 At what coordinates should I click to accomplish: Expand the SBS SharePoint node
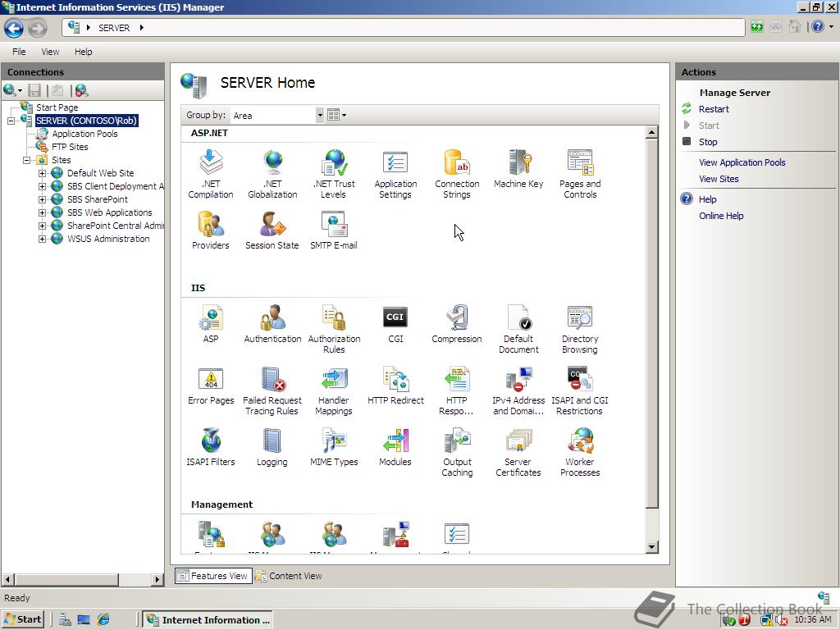click(x=42, y=200)
